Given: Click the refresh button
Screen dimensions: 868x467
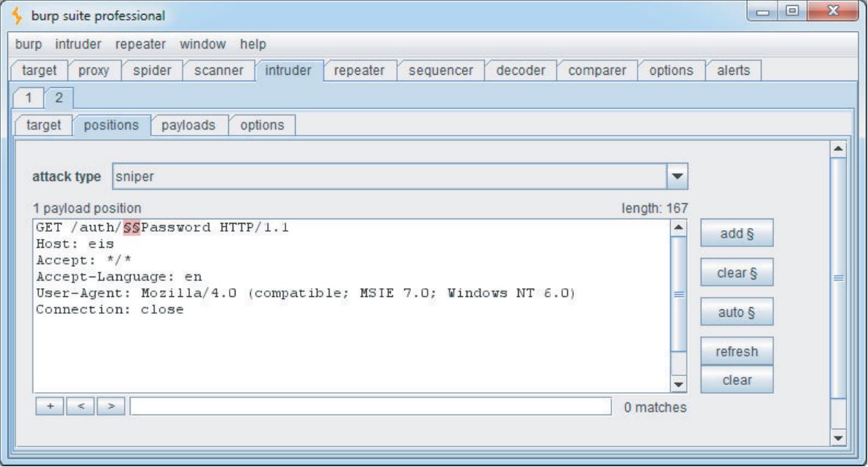Looking at the screenshot, I should (x=737, y=351).
